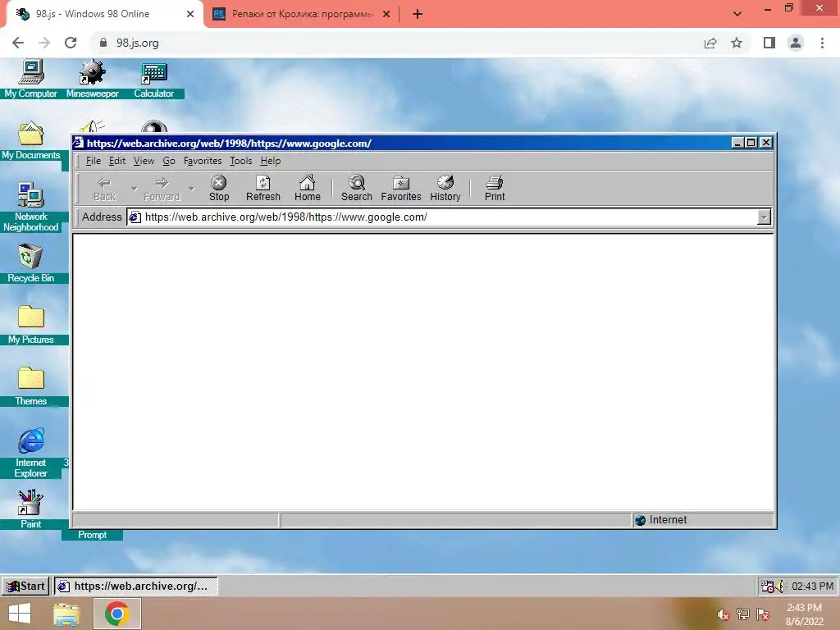This screenshot has width=840, height=630.
Task: Open the Favorites menu in menu bar
Action: (x=203, y=161)
